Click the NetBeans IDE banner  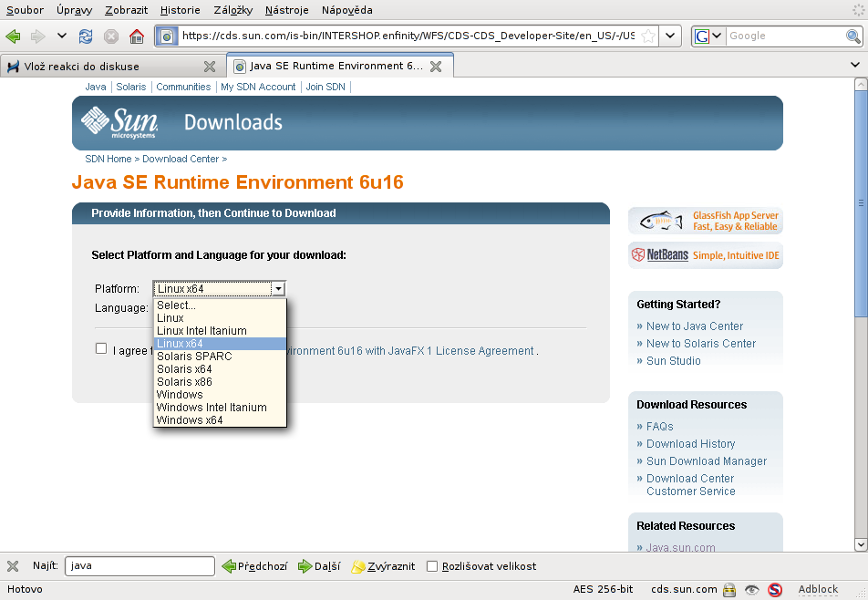tap(706, 255)
